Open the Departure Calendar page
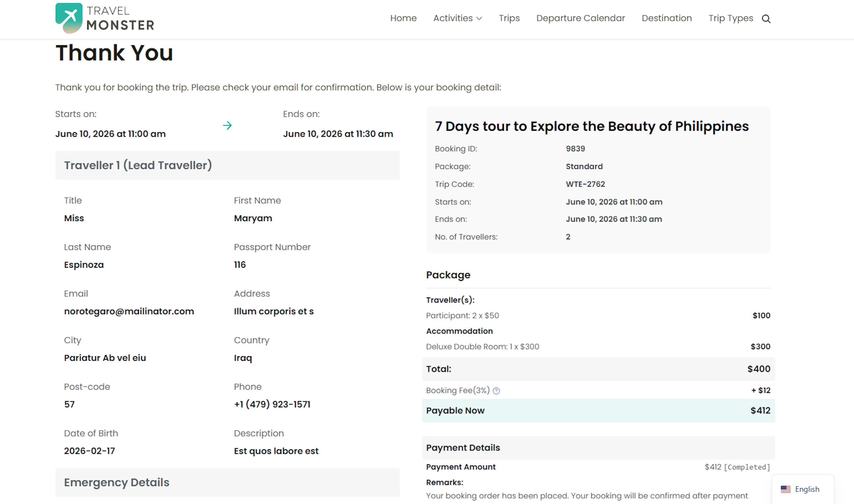Viewport: 854px width, 504px height. coord(580,18)
